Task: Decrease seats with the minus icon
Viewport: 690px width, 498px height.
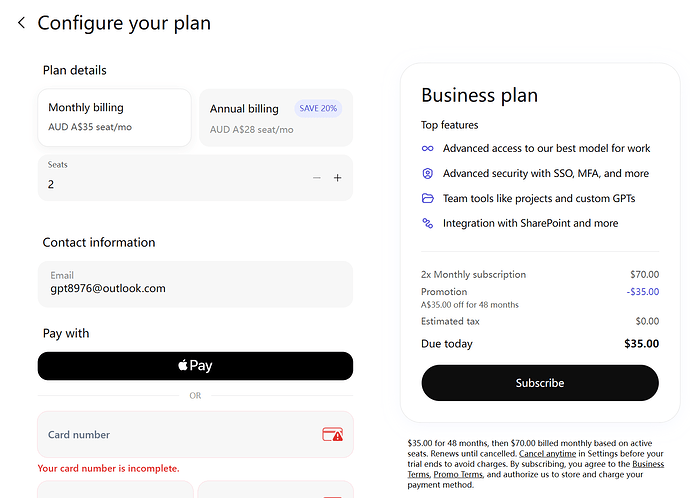Action: 317,178
